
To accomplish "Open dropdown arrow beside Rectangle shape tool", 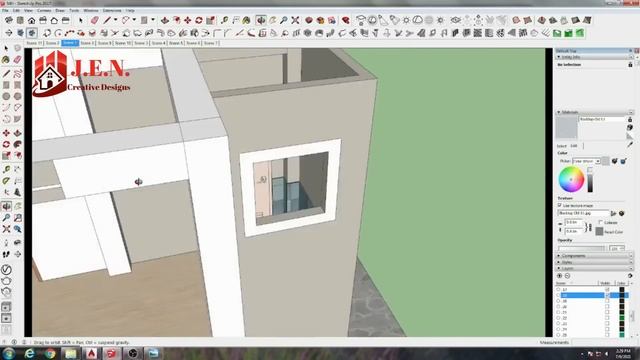I will click(x=153, y=20).
